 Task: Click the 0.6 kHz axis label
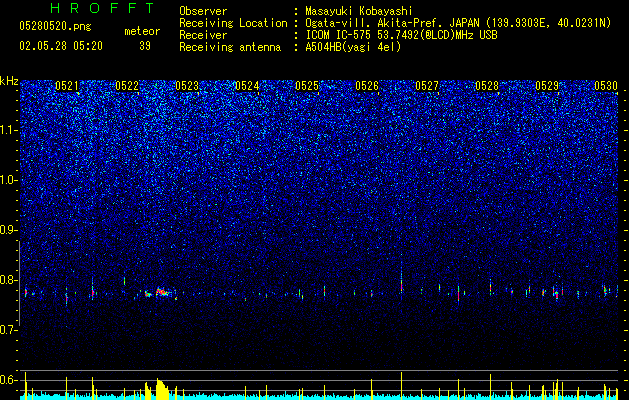pos(9,380)
